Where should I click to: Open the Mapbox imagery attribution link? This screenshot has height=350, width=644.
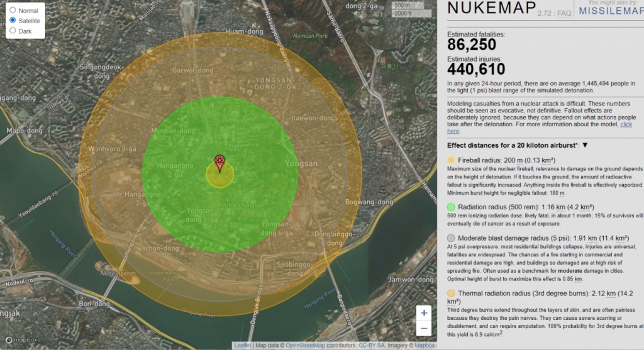coord(425,346)
